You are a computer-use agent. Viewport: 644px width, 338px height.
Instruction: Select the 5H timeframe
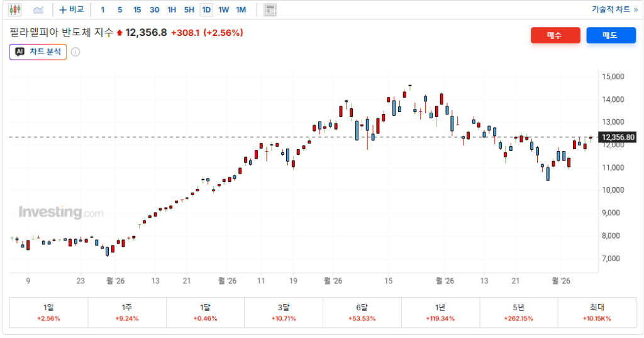pyautogui.click(x=189, y=10)
